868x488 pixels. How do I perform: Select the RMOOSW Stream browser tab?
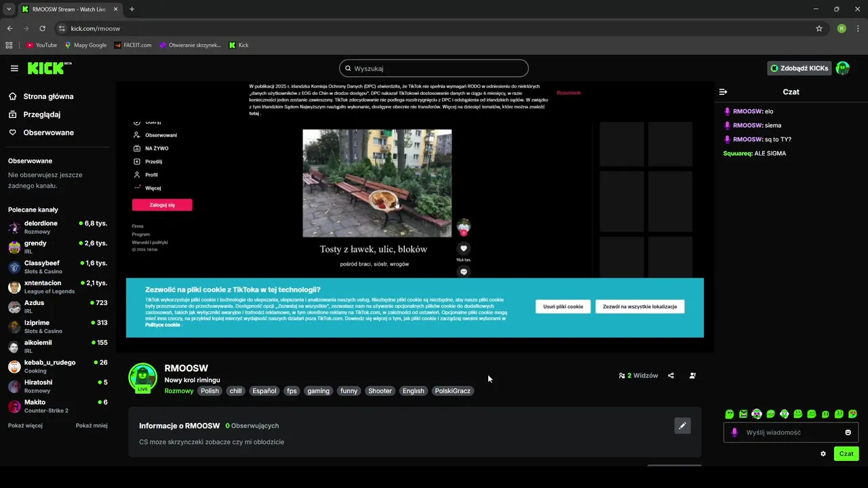[70, 9]
